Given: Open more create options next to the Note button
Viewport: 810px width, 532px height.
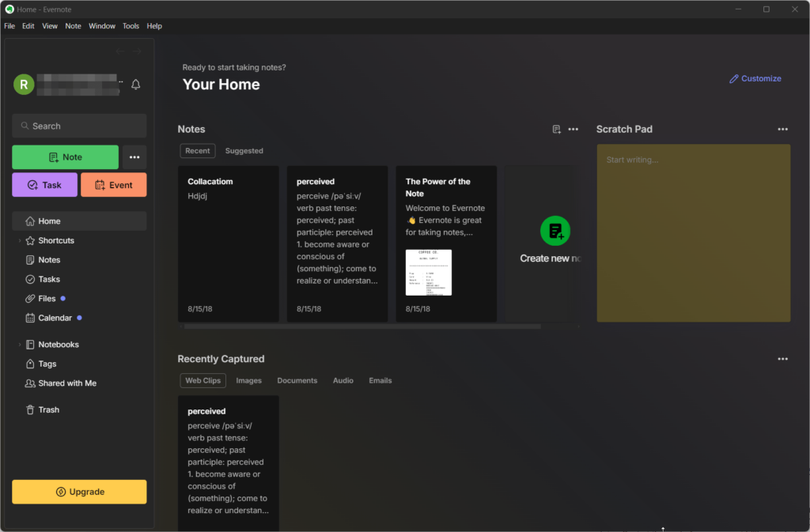Looking at the screenshot, I should (x=134, y=157).
